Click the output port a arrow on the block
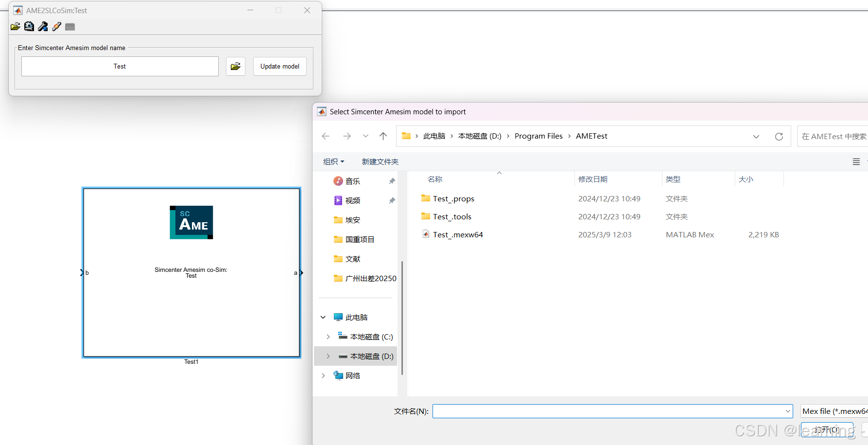 pyautogui.click(x=301, y=273)
